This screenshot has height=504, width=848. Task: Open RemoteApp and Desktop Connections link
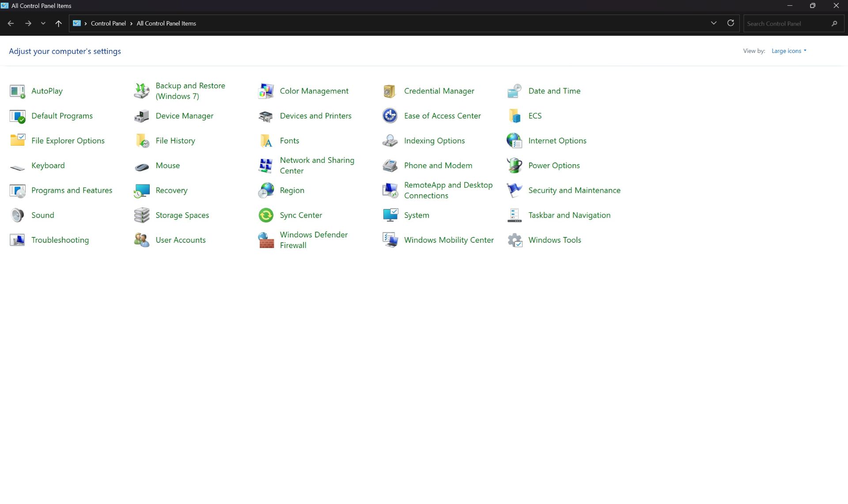pos(448,190)
